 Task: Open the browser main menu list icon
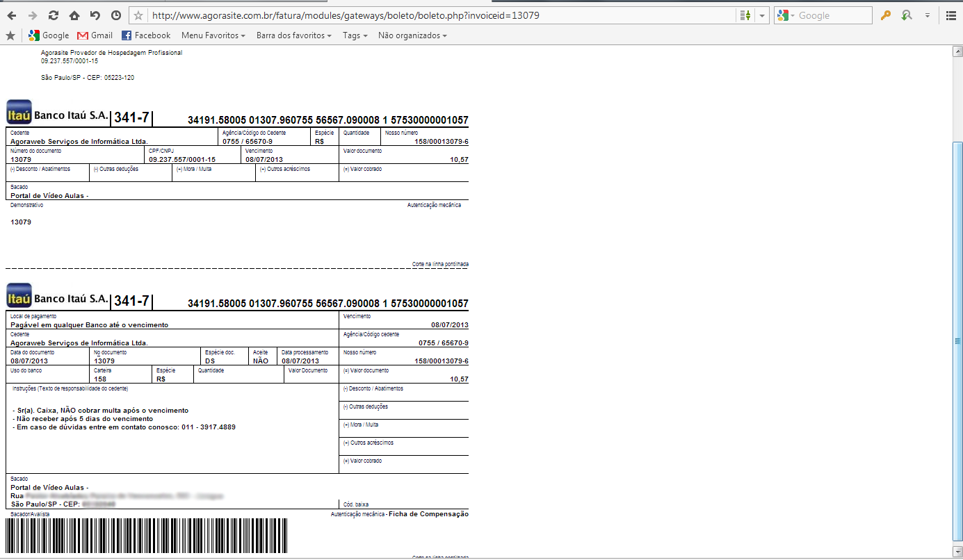(950, 15)
